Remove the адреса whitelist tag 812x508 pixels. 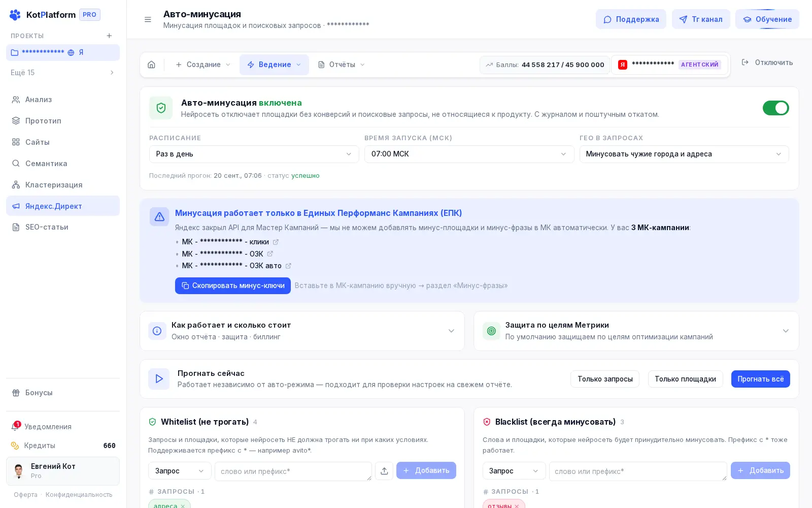[x=183, y=506]
